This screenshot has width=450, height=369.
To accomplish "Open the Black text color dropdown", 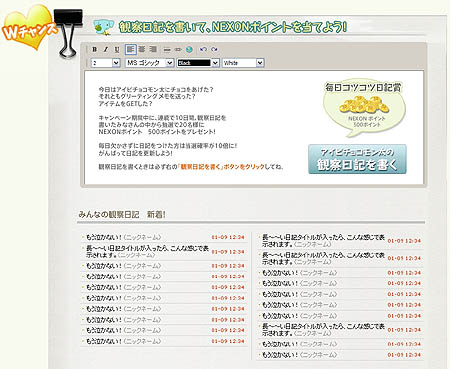I will (x=198, y=63).
